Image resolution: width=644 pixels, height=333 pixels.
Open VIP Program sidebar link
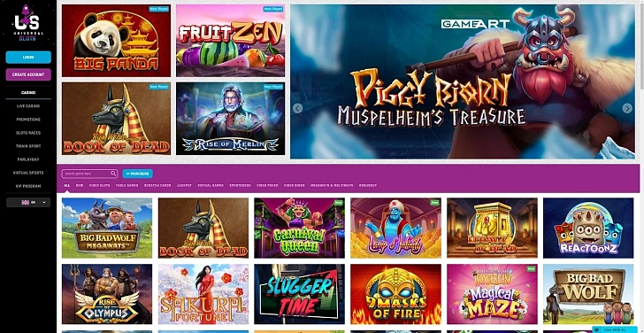28,186
